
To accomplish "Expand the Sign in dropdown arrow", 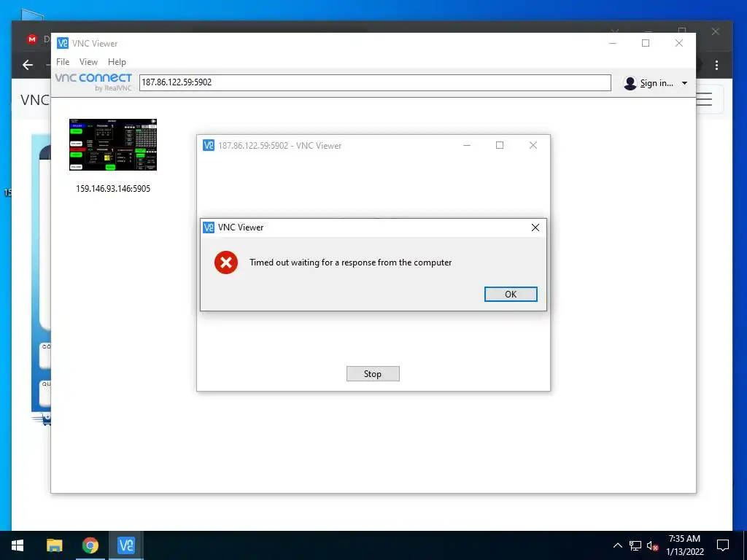I will (x=684, y=83).
